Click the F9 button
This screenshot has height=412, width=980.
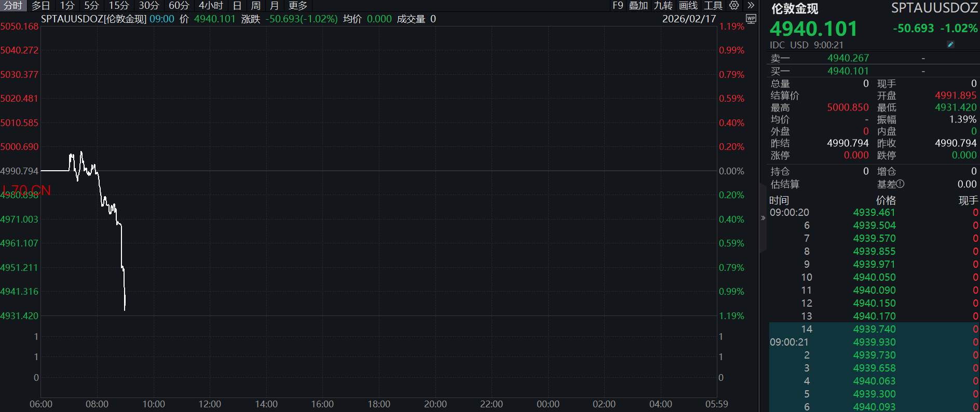618,6
